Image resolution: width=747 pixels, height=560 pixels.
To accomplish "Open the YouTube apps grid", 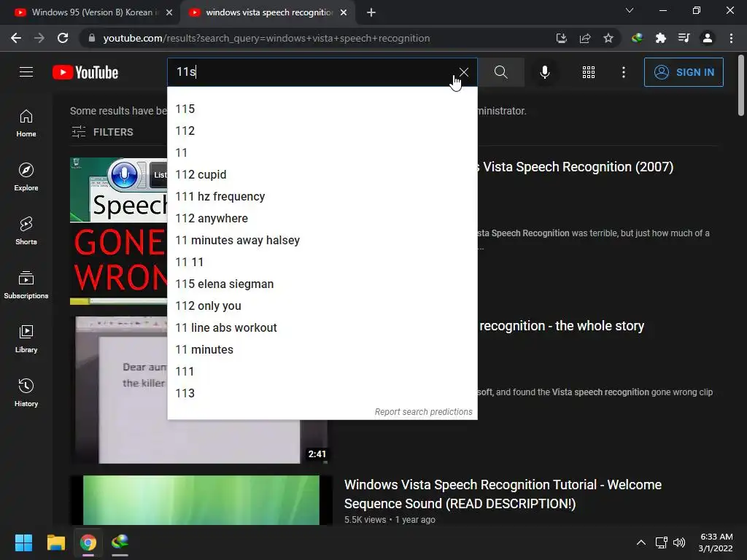I will point(589,72).
